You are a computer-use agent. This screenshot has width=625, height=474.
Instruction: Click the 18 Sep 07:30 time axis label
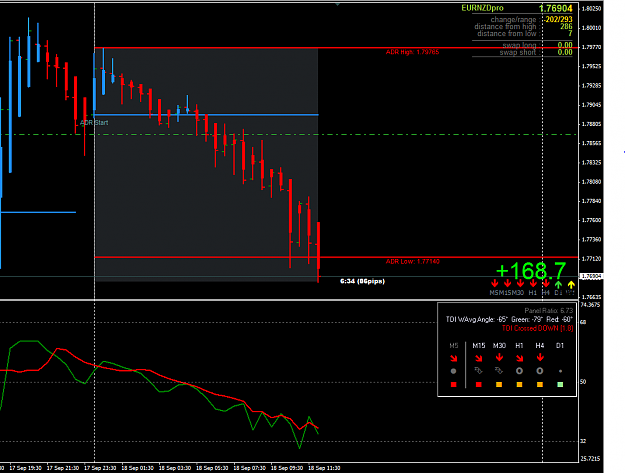click(250, 468)
